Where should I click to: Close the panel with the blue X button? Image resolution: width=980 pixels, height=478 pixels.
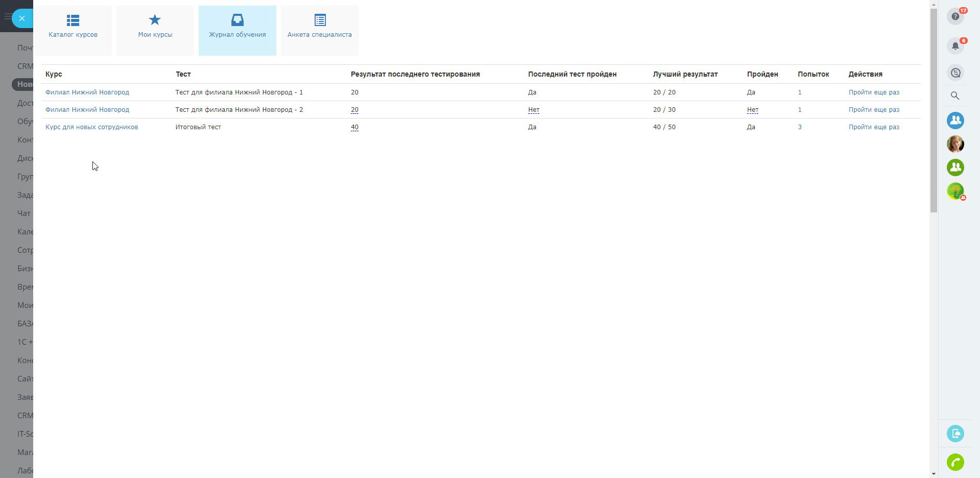22,18
